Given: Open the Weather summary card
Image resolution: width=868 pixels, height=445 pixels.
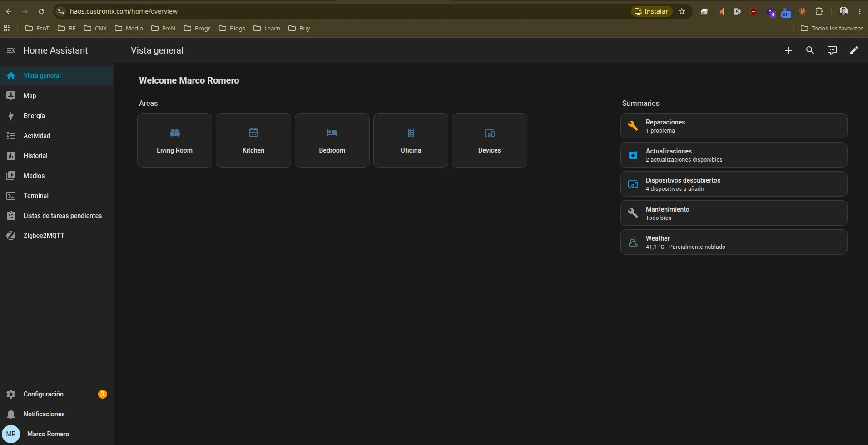Looking at the screenshot, I should click(x=734, y=242).
